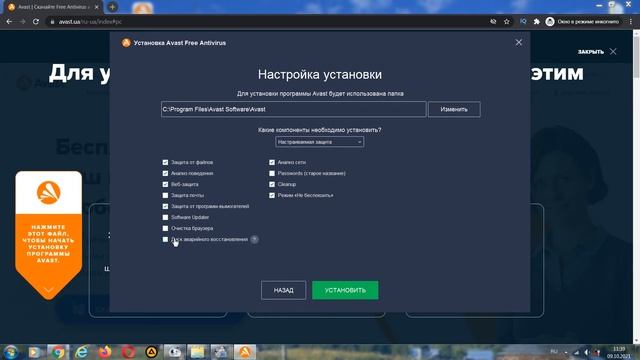Toggle Защита от программ-вымогателей checkbox
Image resolution: width=640 pixels, height=360 pixels.
[165, 207]
